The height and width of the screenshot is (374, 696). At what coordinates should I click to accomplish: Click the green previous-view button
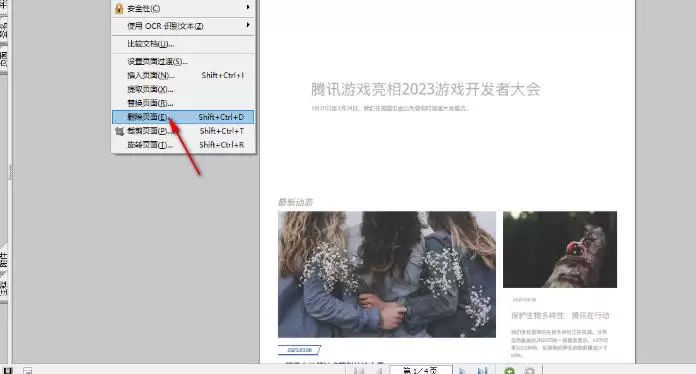pos(510,370)
